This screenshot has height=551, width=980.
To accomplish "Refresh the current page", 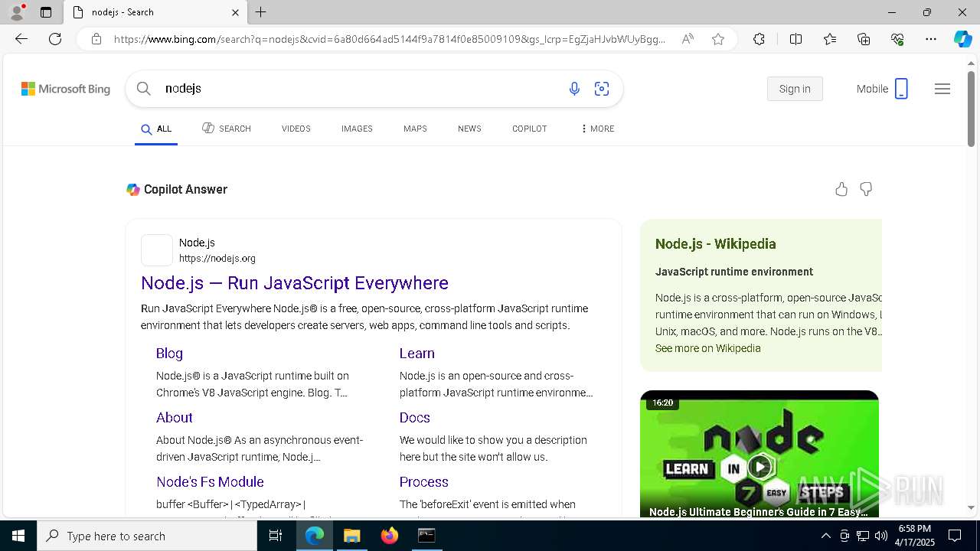I will [55, 39].
